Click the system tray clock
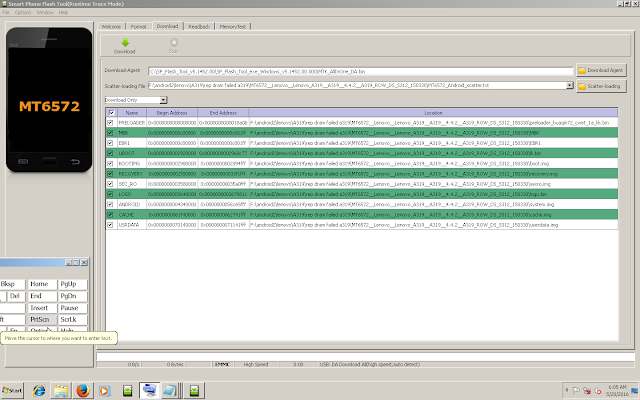 click(x=617, y=390)
